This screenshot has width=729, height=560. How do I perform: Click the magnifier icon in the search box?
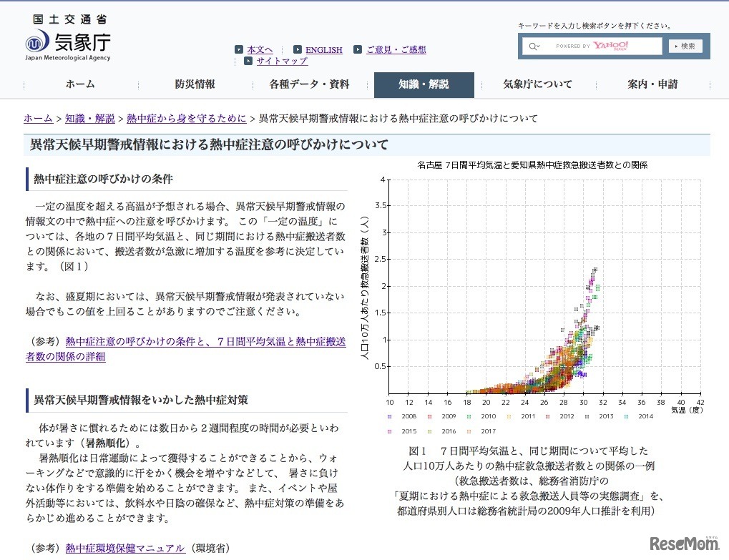pos(534,45)
